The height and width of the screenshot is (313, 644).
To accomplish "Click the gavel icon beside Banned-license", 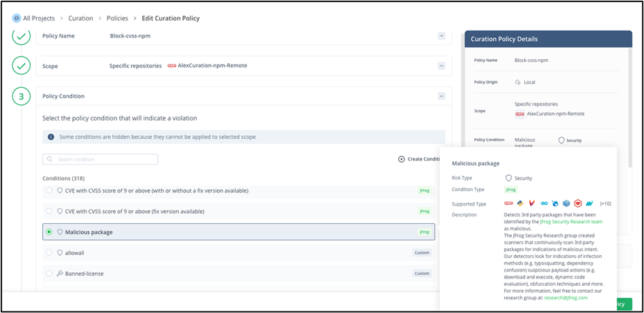I will click(x=59, y=274).
